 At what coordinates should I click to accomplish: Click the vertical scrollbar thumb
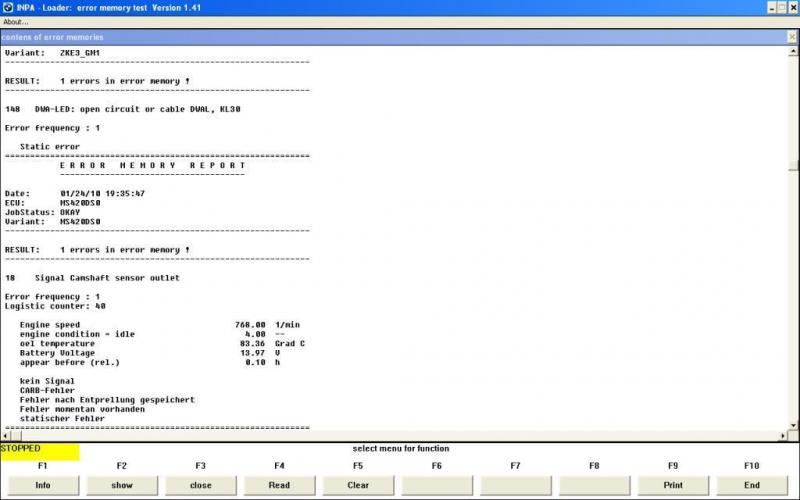(793, 166)
